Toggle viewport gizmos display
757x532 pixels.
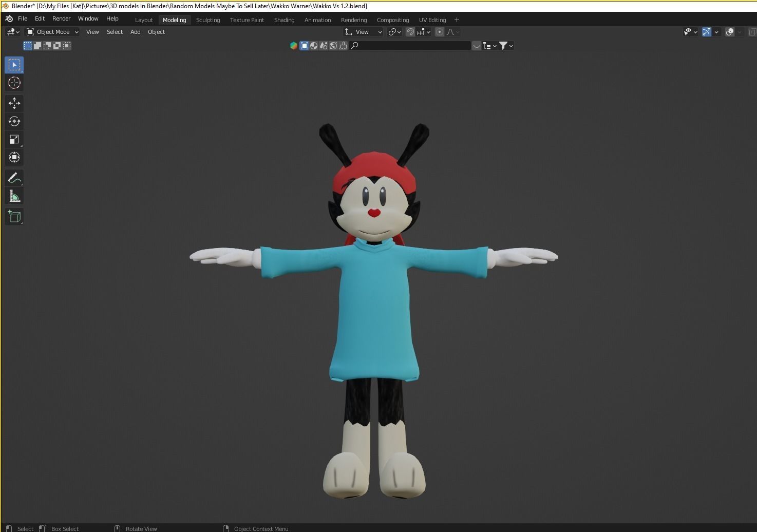(707, 32)
